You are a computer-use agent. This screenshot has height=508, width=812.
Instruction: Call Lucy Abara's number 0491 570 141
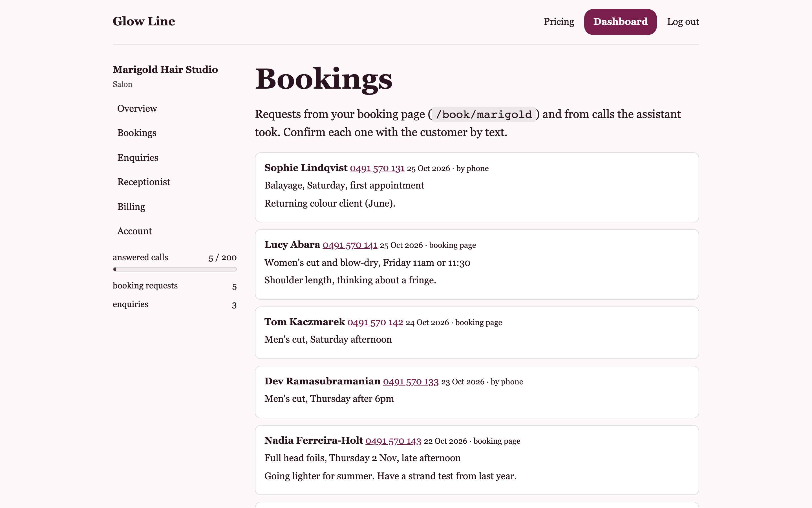pyautogui.click(x=350, y=245)
